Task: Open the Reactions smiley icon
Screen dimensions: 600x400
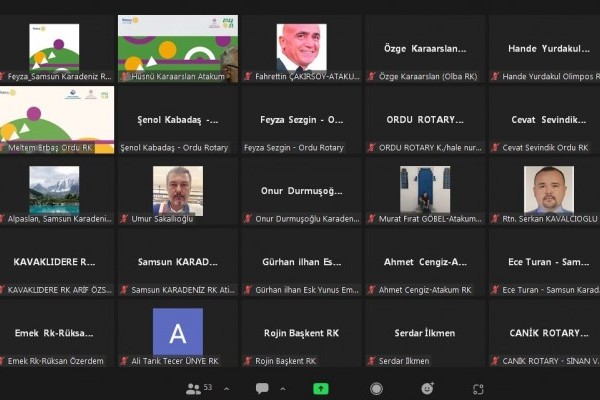Action: [427, 389]
